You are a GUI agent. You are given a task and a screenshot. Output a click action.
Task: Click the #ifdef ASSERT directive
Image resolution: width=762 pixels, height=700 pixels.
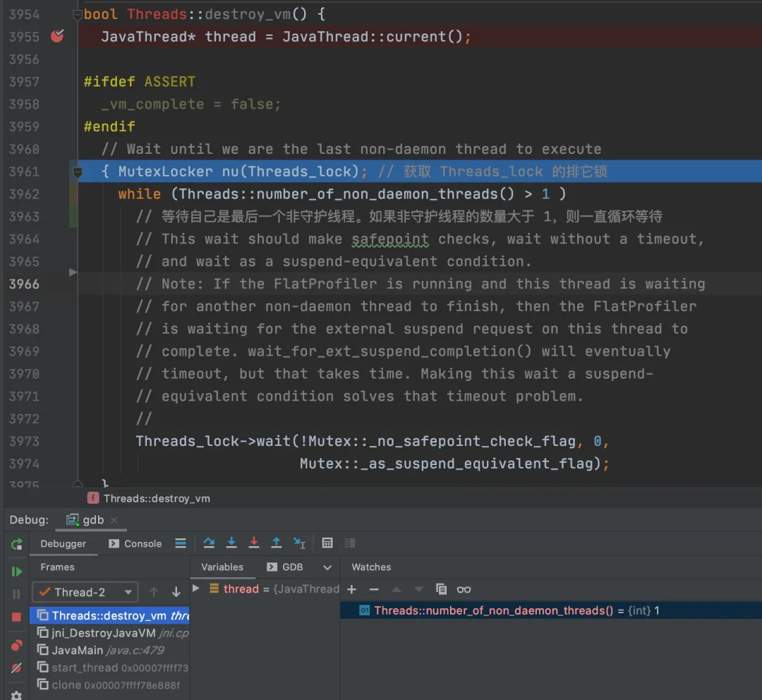[x=140, y=82]
